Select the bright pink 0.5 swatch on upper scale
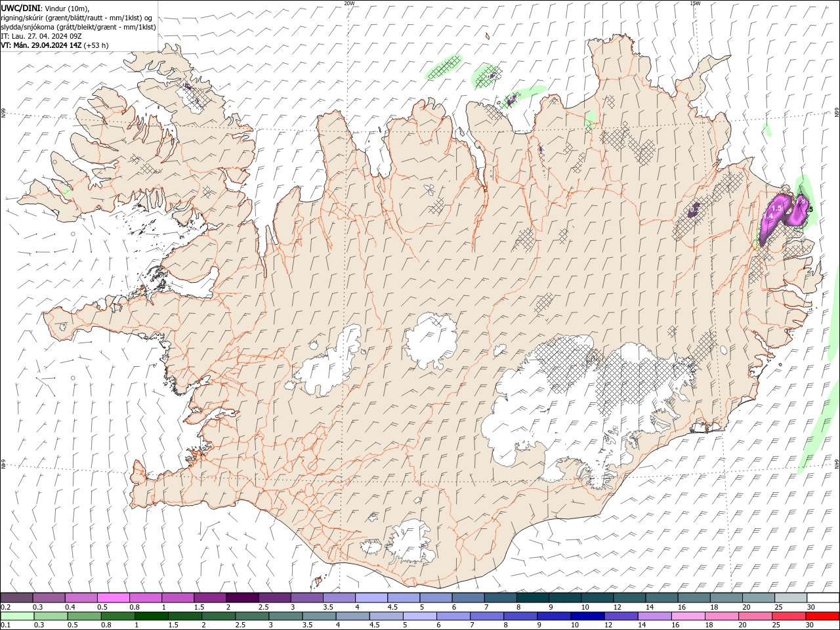Image resolution: width=840 pixels, height=630 pixels. point(113,598)
